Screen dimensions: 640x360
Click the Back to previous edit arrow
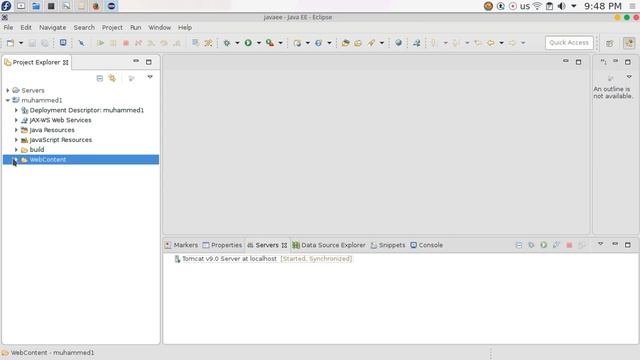click(x=491, y=43)
